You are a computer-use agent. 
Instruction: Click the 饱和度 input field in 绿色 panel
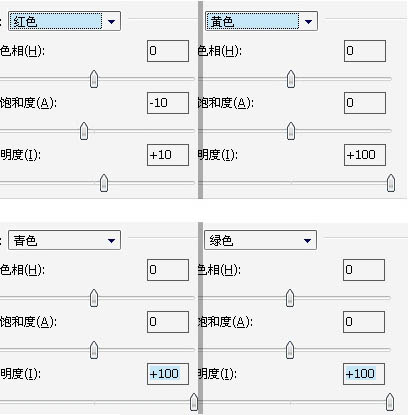[x=364, y=322]
